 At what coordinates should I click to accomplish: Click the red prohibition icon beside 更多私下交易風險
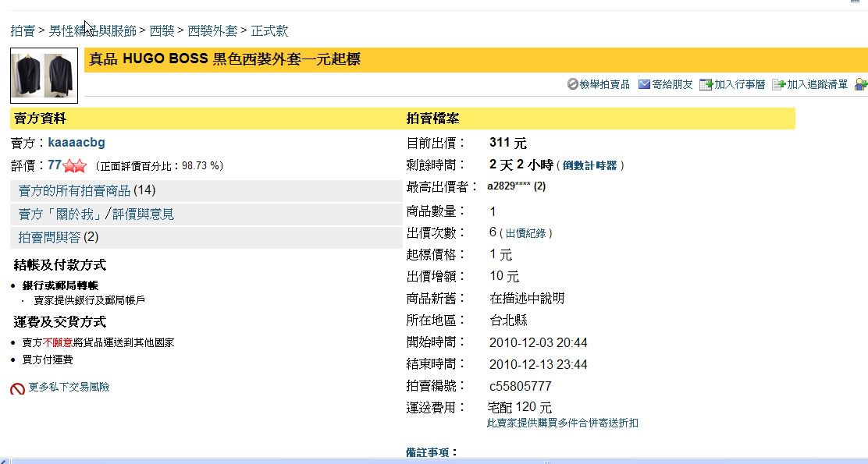click(18, 388)
